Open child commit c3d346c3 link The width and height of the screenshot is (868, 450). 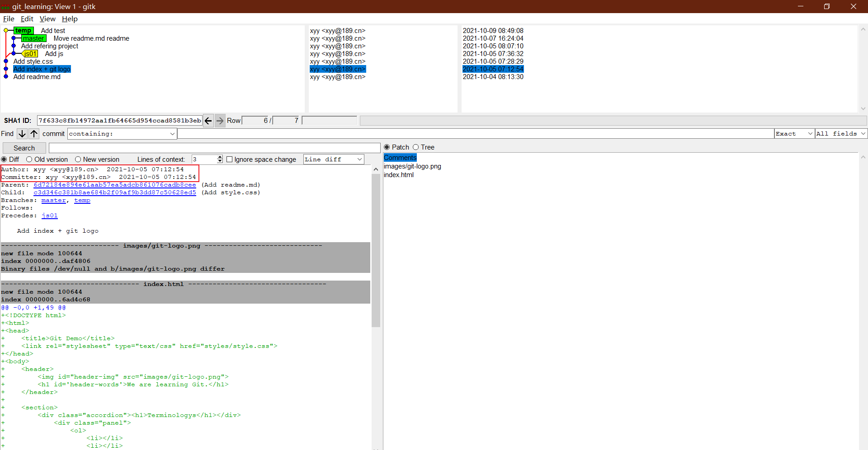click(x=115, y=192)
